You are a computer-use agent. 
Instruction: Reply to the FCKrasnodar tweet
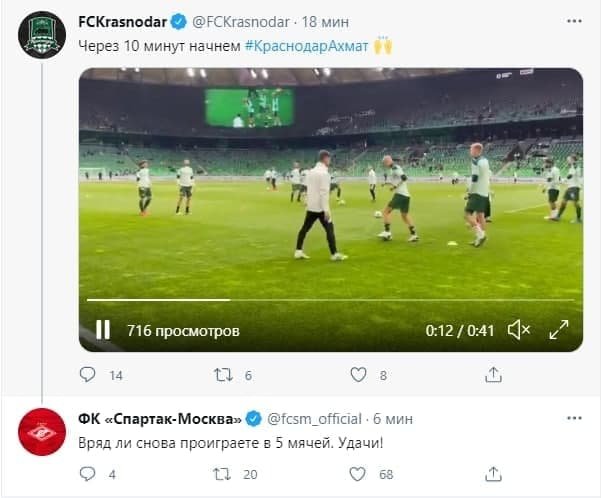88,375
